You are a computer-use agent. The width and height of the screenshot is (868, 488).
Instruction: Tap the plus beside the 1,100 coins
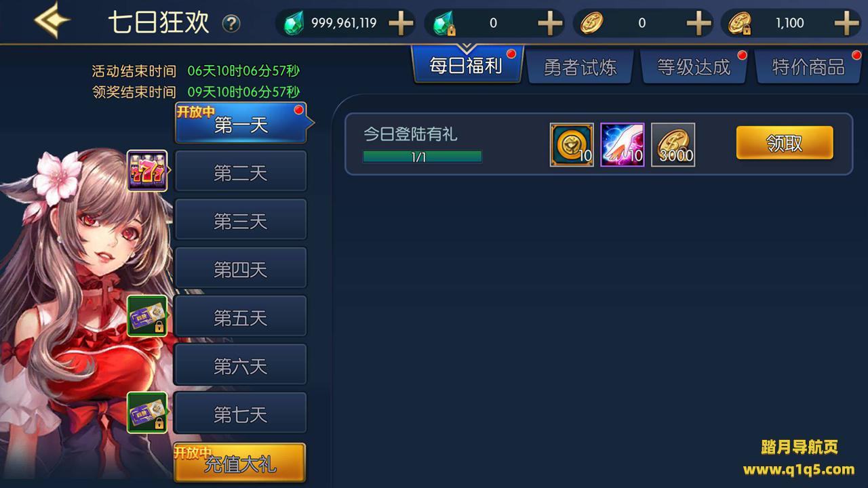(x=847, y=23)
